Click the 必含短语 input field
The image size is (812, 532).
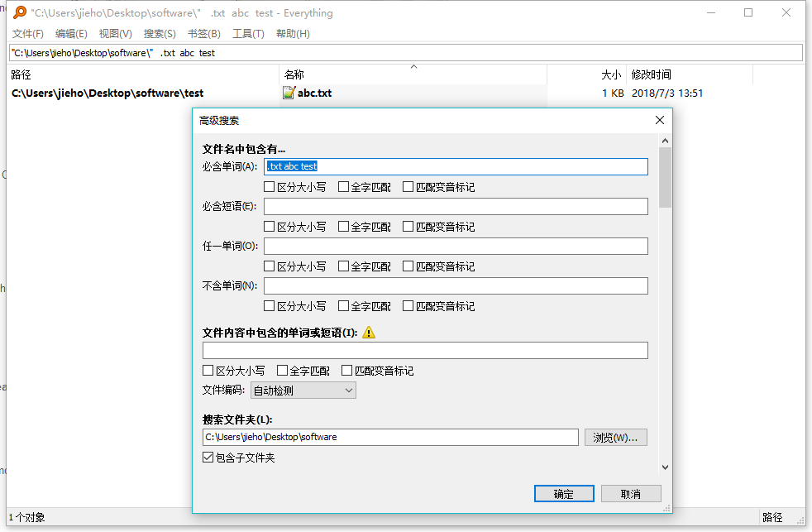click(455, 206)
